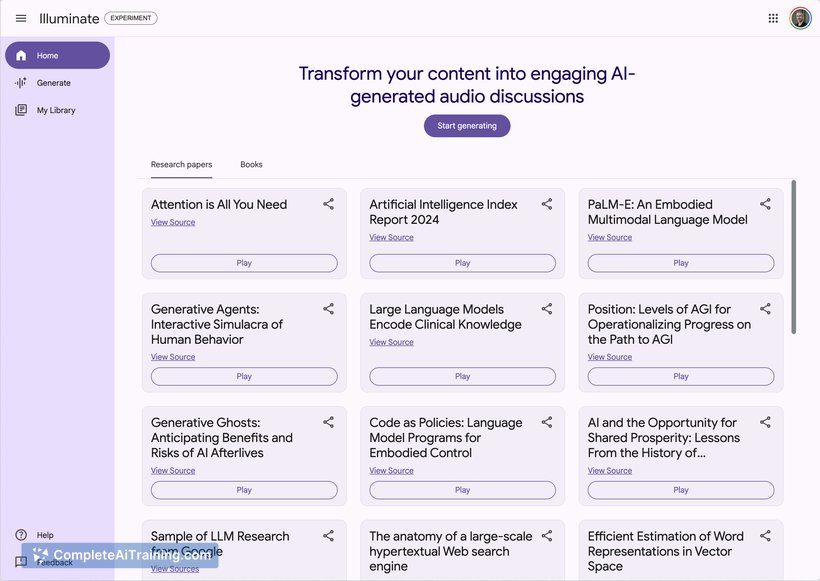Open View Source link for PaLM-E
The height and width of the screenshot is (581, 820).
tap(609, 237)
